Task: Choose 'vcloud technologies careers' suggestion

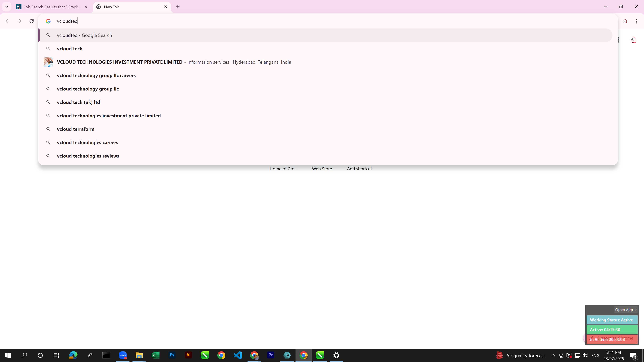Action: 325,142
